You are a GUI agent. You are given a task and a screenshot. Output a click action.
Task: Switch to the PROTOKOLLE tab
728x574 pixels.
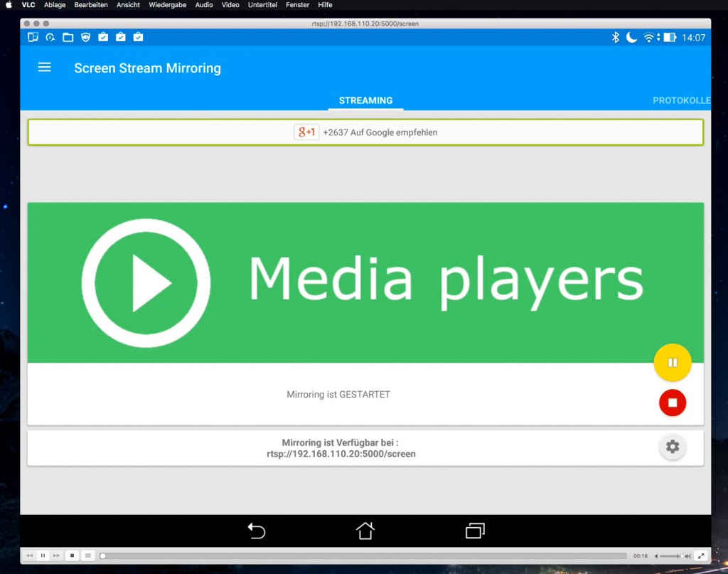[x=681, y=100]
